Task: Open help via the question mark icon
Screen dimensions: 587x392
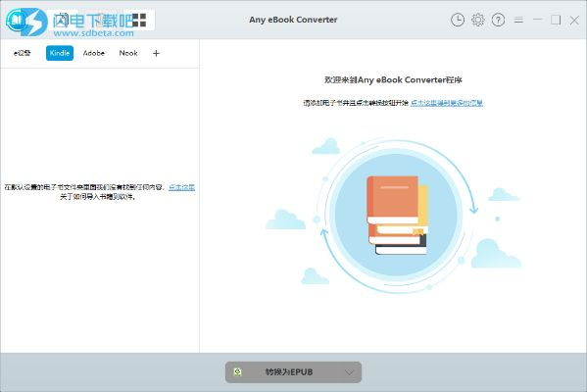Action: pyautogui.click(x=498, y=20)
